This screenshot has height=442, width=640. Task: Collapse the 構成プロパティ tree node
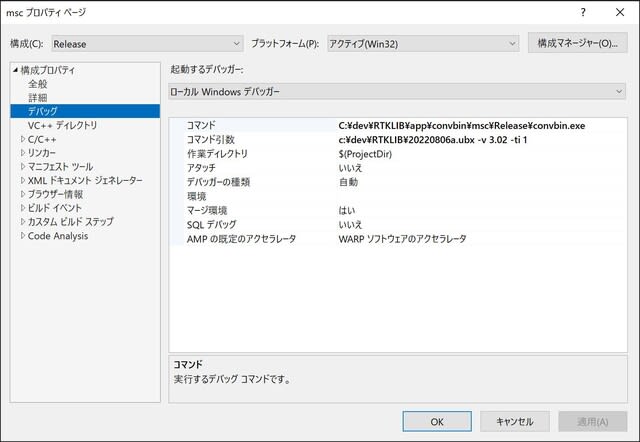(x=16, y=70)
